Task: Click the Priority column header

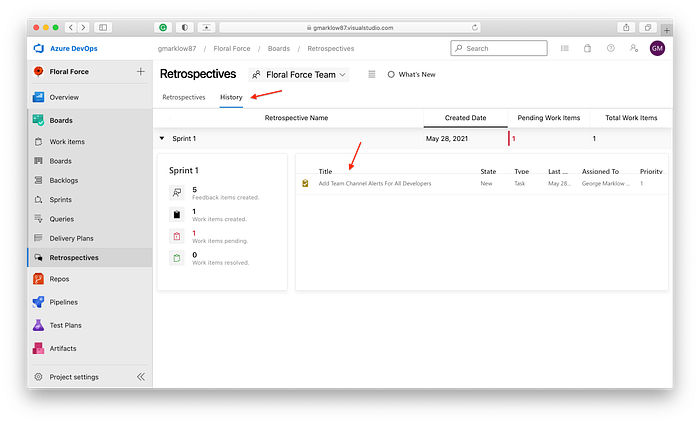Action: (651, 171)
